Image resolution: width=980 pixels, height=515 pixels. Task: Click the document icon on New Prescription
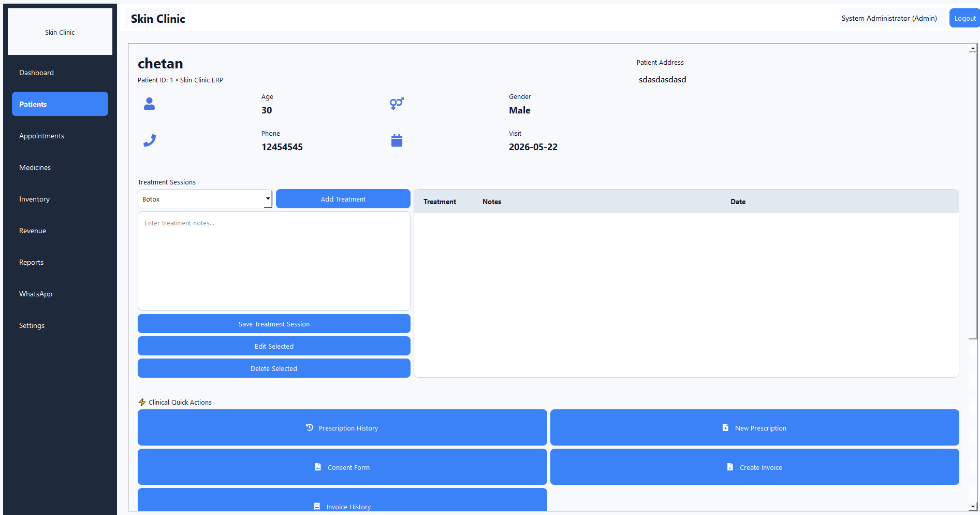[725, 427]
